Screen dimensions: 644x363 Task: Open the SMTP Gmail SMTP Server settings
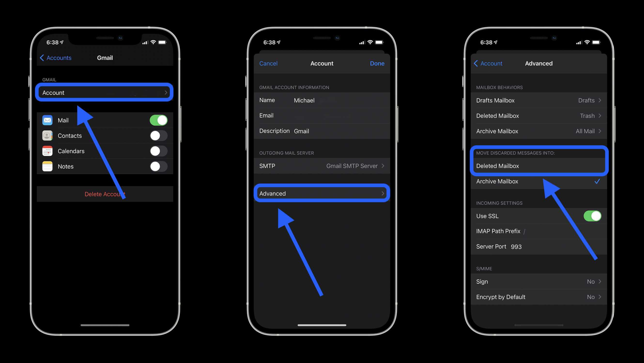pyautogui.click(x=322, y=165)
